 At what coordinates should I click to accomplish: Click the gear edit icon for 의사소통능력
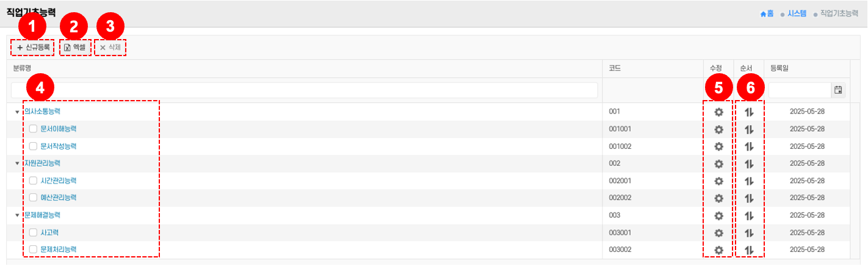[x=718, y=112]
